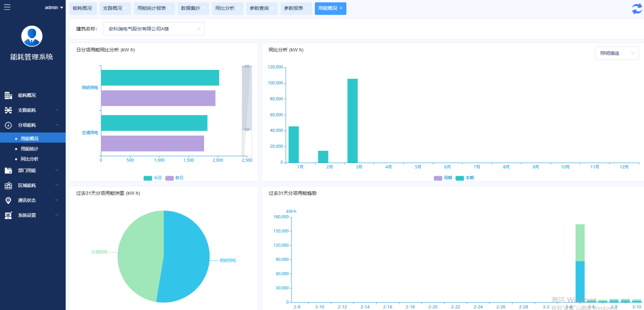Collapse the 分项能耗 submenu arrow

coord(57,125)
